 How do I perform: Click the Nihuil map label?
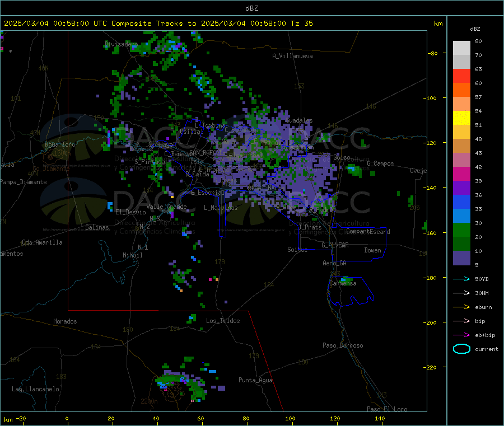point(132,255)
